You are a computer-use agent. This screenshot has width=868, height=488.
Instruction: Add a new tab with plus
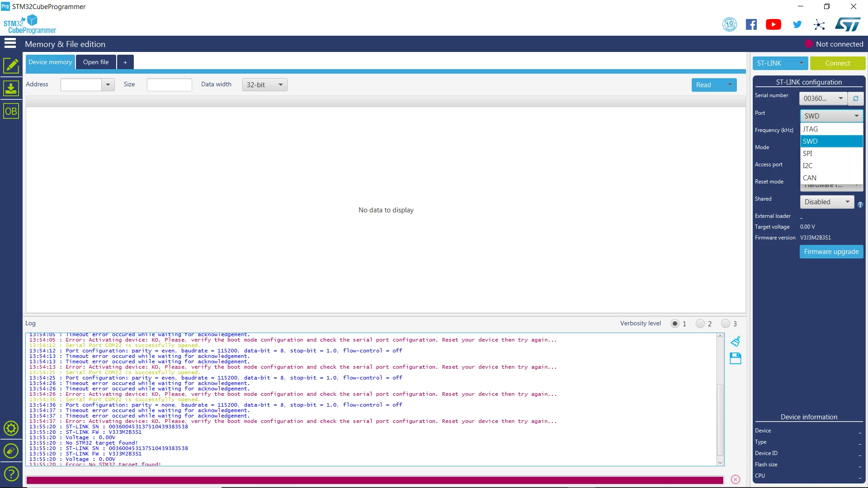coord(125,62)
